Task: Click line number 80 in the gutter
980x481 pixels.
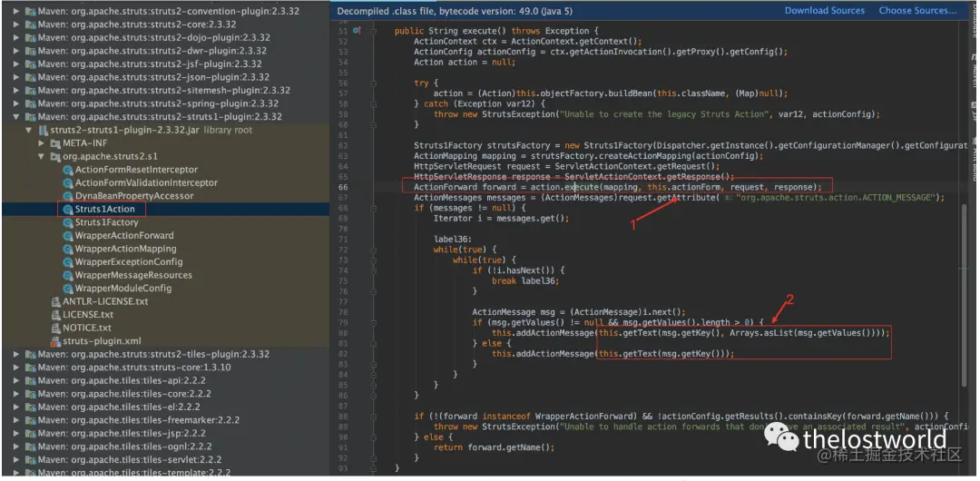Action: click(x=341, y=333)
